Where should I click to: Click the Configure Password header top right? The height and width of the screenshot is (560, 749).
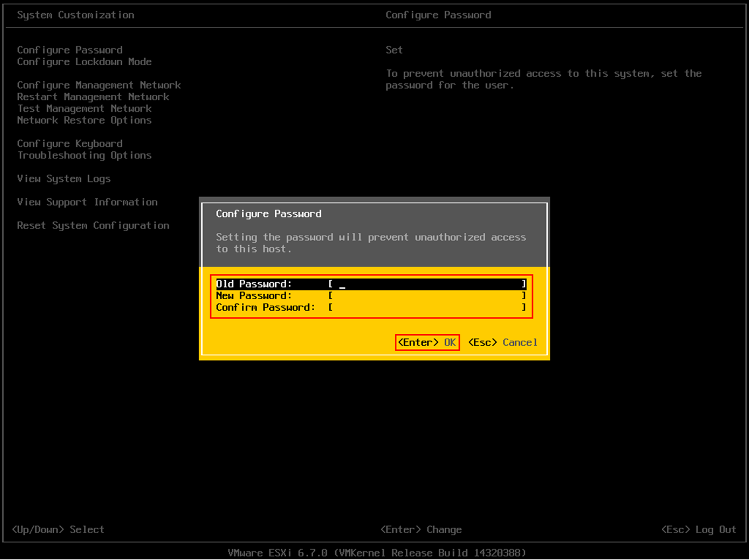click(x=438, y=15)
